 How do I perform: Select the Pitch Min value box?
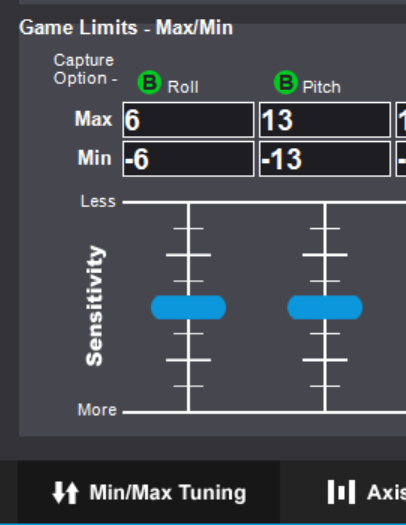point(325,159)
